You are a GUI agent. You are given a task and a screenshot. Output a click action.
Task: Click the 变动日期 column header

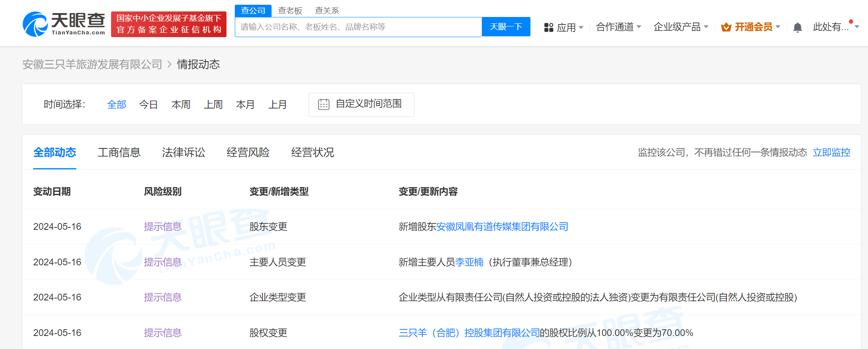coord(52,191)
